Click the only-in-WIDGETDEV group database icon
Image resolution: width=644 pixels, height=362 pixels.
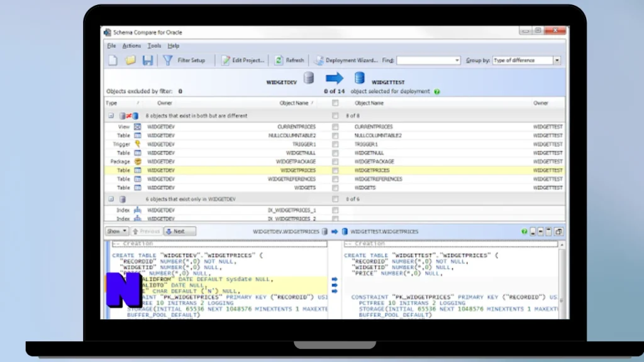tap(123, 199)
